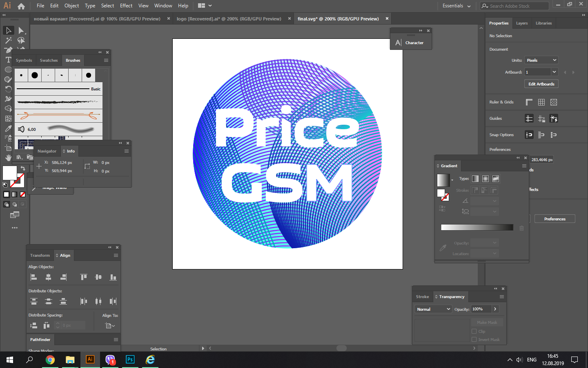Click the Preferences button
This screenshot has height=368, width=588.
pyautogui.click(x=555, y=219)
